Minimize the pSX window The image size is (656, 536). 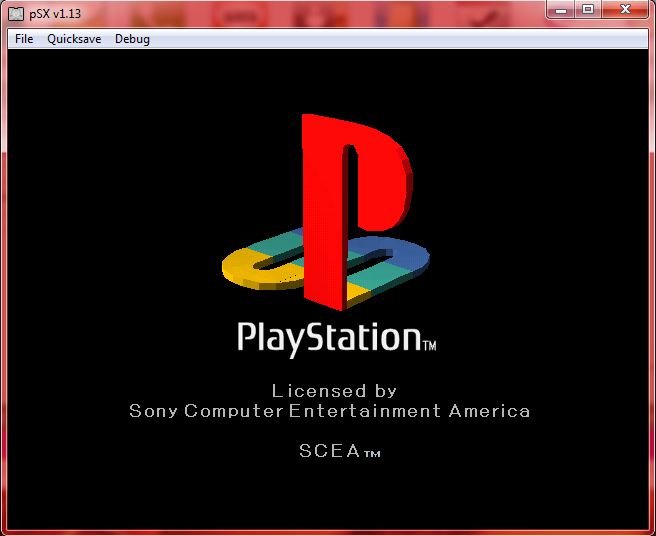(561, 10)
